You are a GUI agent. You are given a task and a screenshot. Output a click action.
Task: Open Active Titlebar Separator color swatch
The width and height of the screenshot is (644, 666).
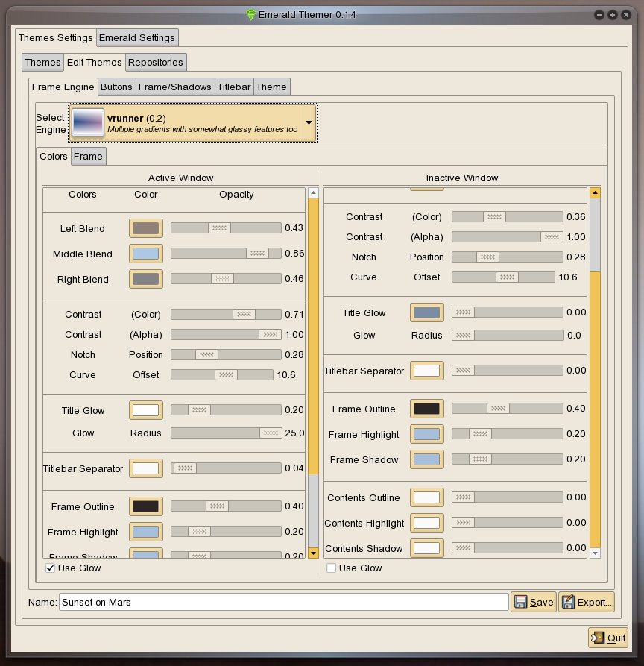[x=146, y=468]
